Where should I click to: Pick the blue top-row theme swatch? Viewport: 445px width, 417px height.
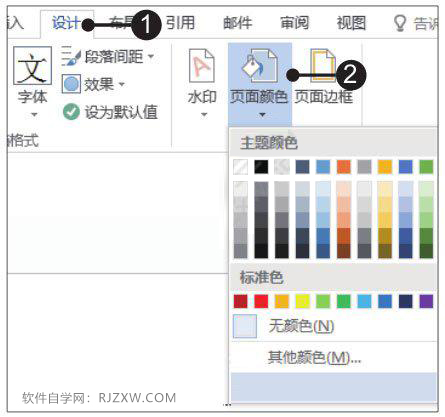click(406, 167)
